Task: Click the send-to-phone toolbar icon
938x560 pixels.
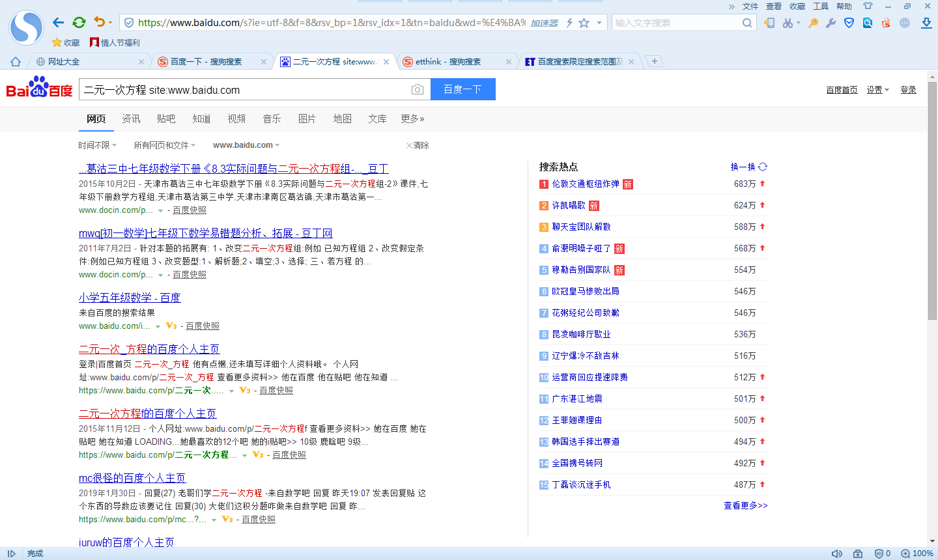Action: point(769,23)
